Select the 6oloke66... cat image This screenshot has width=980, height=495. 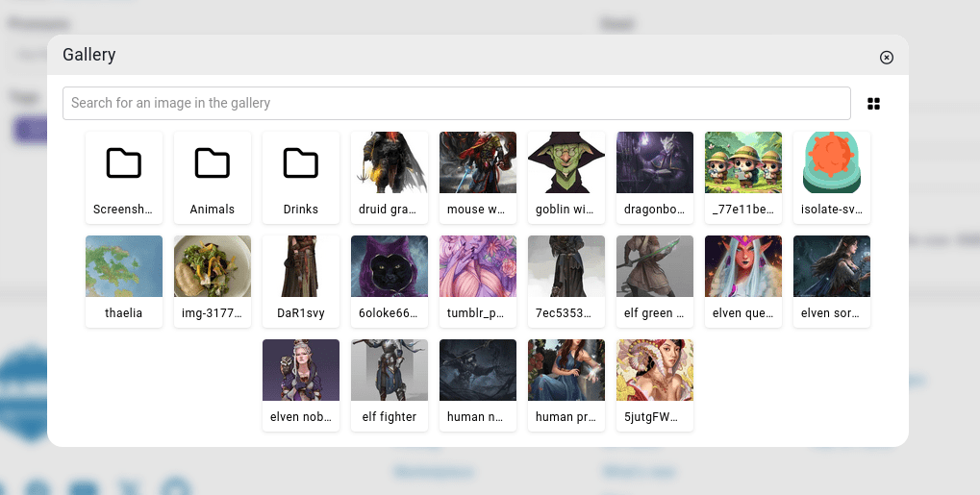[389, 282]
